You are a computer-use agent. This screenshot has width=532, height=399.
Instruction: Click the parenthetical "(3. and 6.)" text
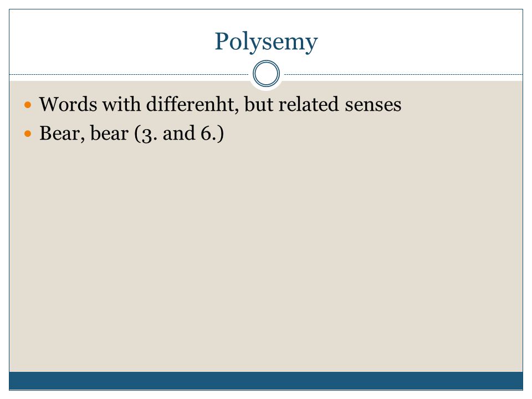(x=179, y=133)
